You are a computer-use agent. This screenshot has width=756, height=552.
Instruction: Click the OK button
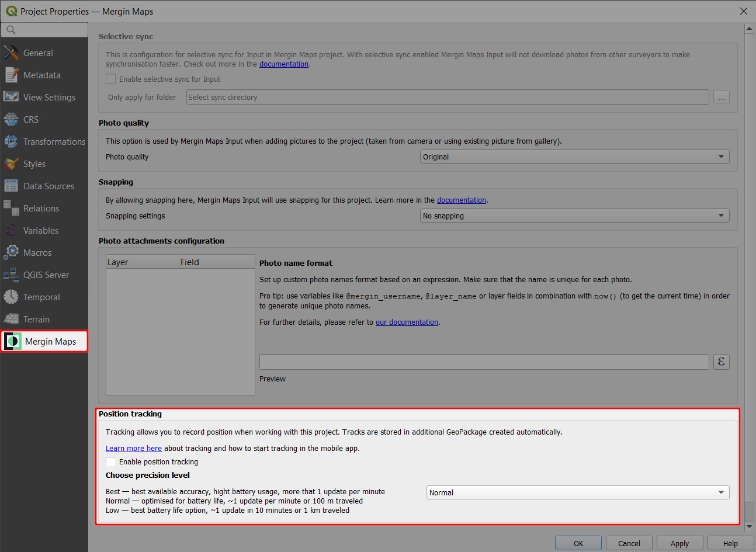click(x=578, y=543)
